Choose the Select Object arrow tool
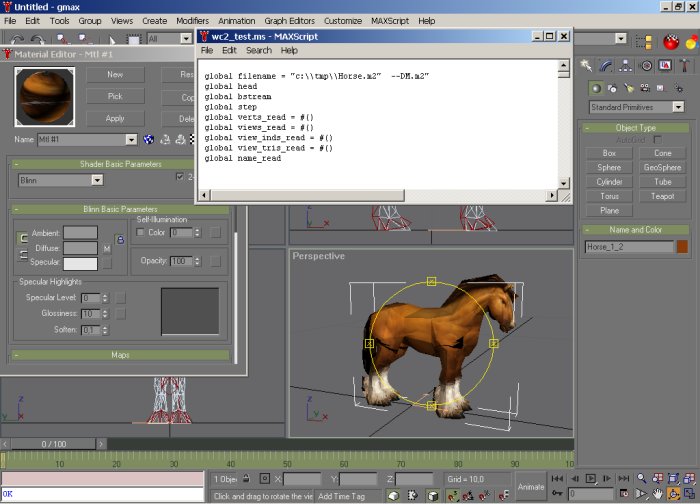 click(112, 40)
